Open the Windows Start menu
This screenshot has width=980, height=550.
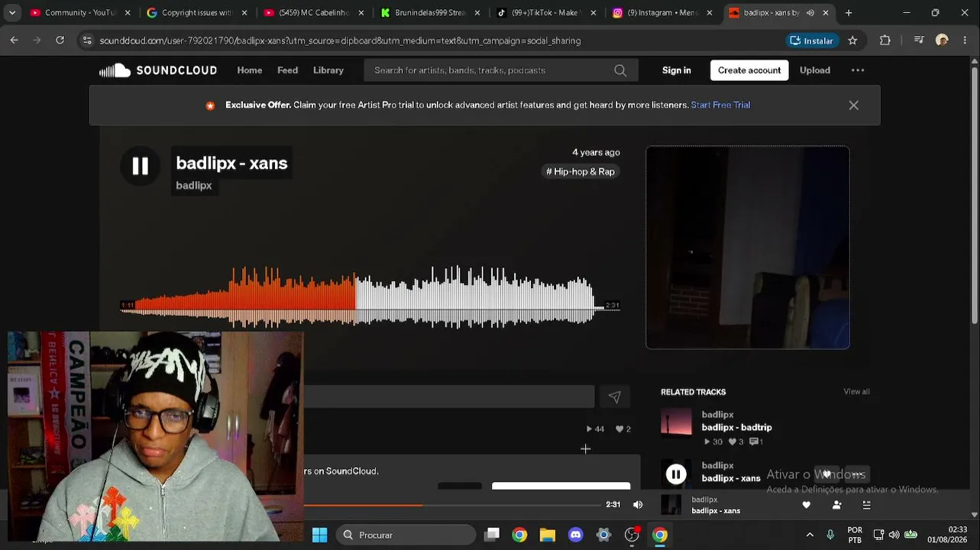pos(320,535)
